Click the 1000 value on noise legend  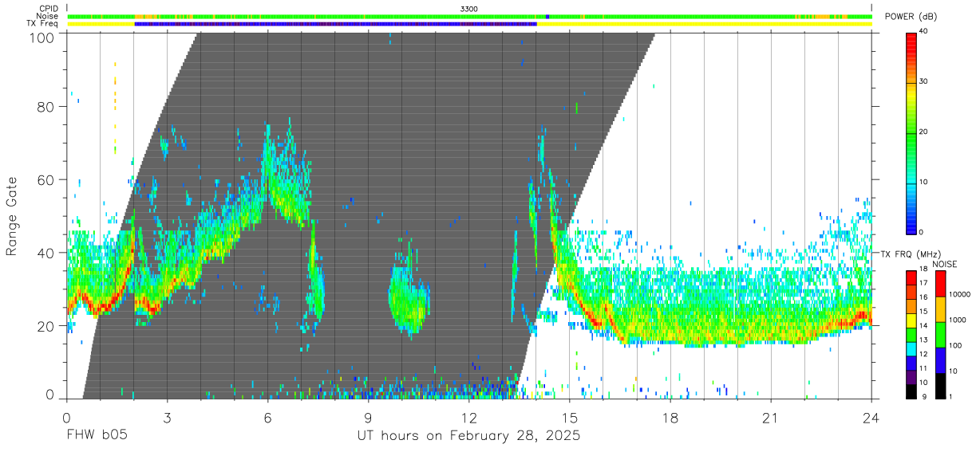(957, 320)
